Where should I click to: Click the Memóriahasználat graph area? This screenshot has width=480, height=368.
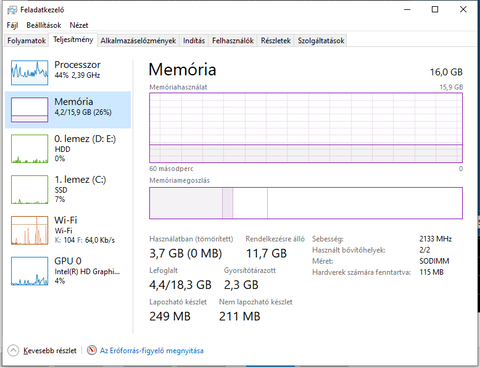[x=306, y=128]
